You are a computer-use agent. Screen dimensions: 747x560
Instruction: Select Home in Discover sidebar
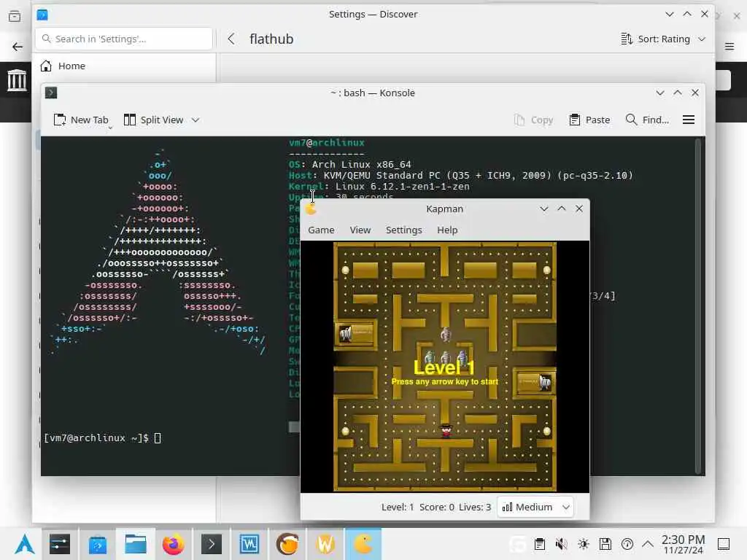click(x=125, y=66)
